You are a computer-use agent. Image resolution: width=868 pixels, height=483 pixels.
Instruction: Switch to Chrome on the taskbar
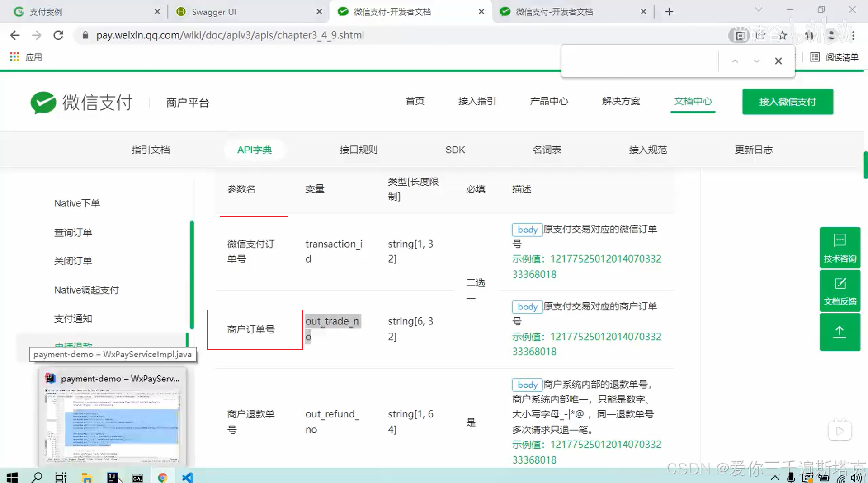tap(162, 477)
